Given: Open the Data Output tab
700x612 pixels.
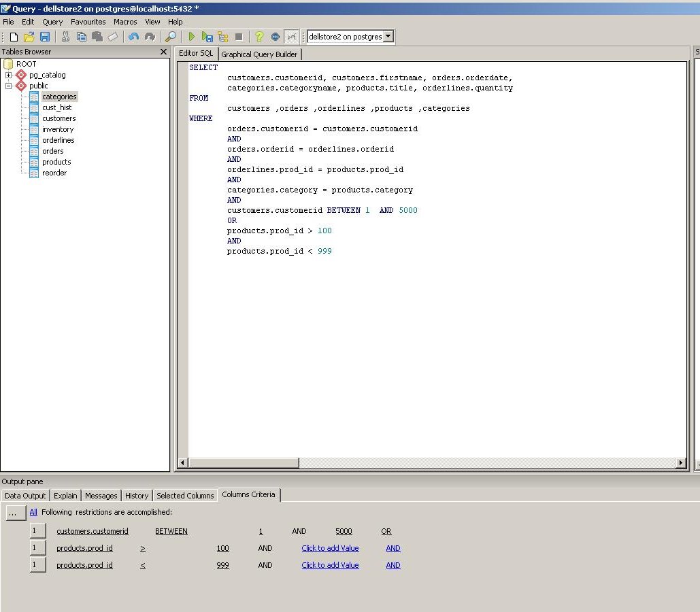Looking at the screenshot, I should point(25,496).
